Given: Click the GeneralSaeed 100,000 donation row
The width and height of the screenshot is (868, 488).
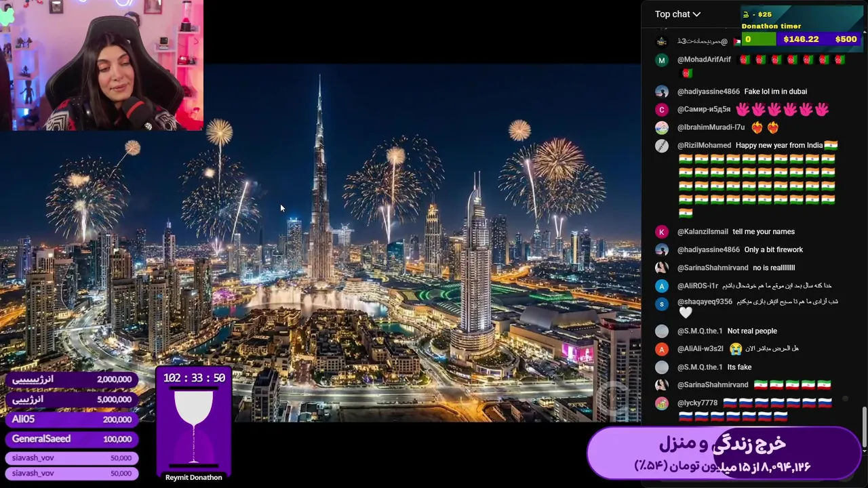Looking at the screenshot, I should click(72, 439).
